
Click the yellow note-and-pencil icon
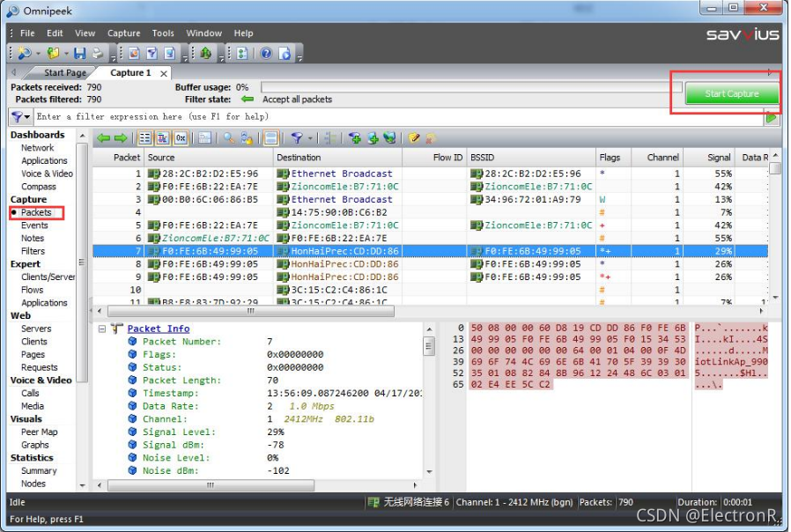click(414, 138)
